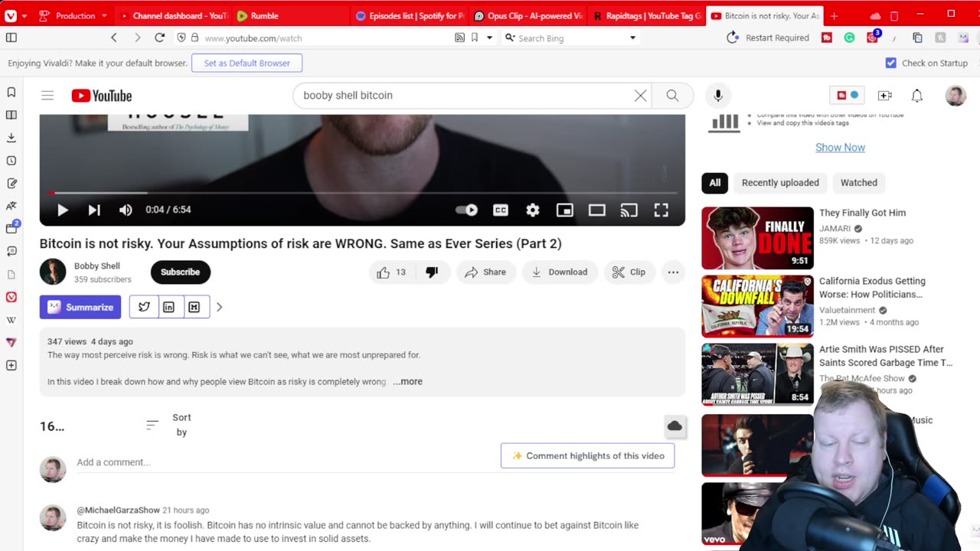Download the video
The image size is (980, 551).
(560, 272)
